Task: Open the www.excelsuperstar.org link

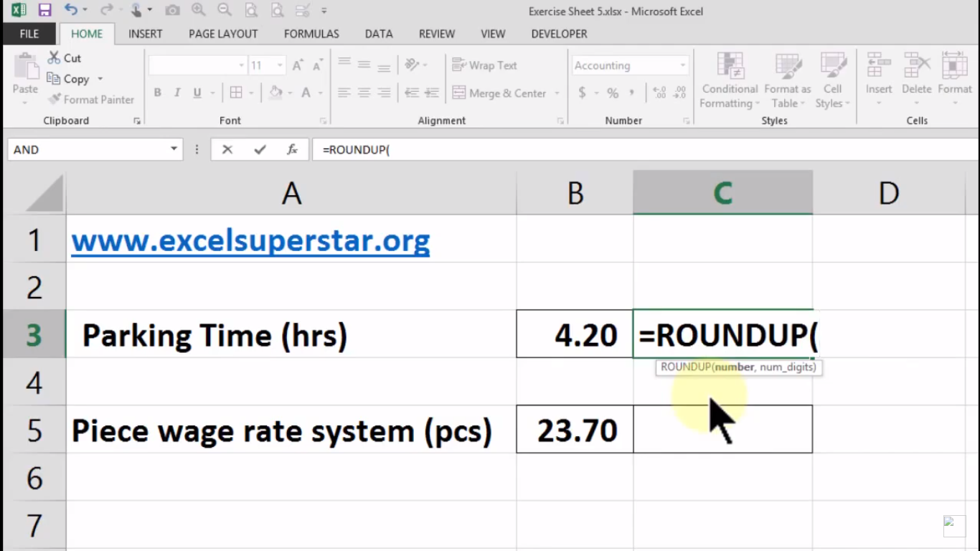Action: pyautogui.click(x=250, y=241)
